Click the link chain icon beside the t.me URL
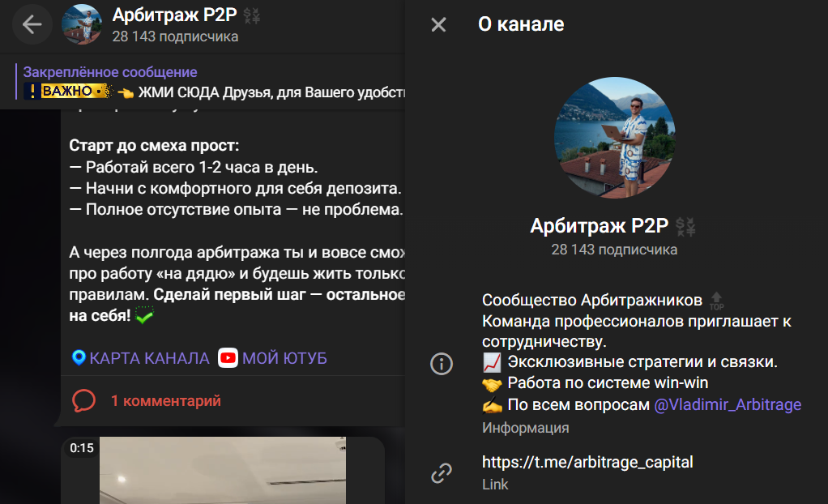This screenshot has width=828, height=504. click(x=442, y=471)
